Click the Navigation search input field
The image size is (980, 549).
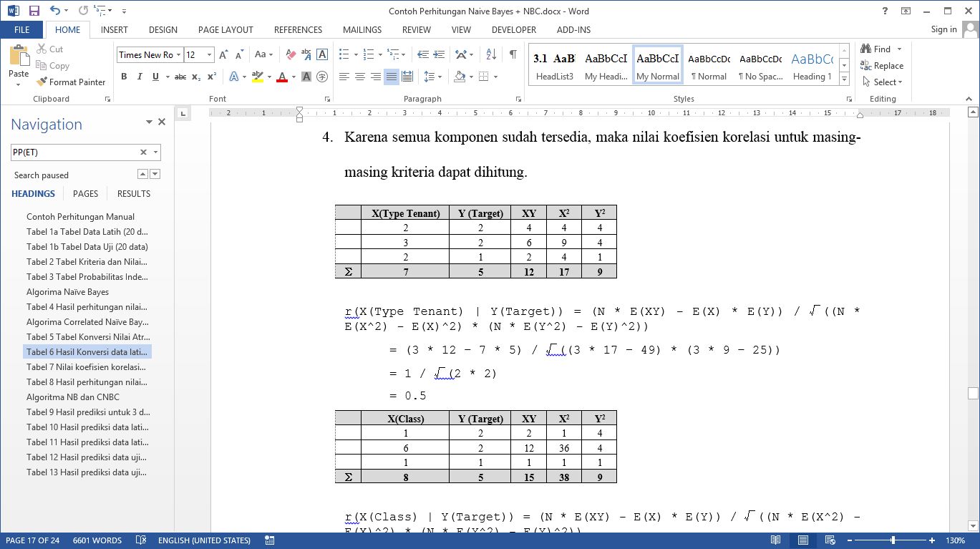[x=74, y=152]
